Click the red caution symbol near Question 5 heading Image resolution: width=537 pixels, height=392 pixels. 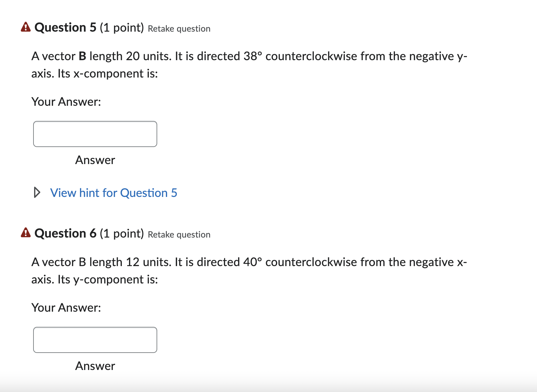[26, 27]
